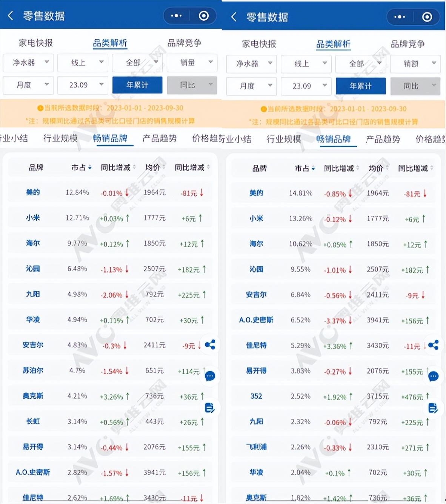This screenshot has height=504, width=446.
Task: Click the 品牌 column header in the left screen
Action: [x=36, y=167]
